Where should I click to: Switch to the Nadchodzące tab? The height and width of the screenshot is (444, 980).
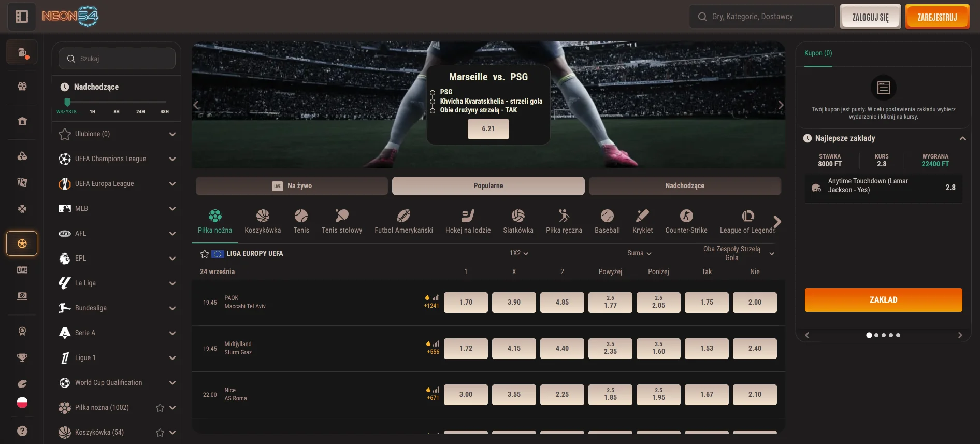click(684, 186)
